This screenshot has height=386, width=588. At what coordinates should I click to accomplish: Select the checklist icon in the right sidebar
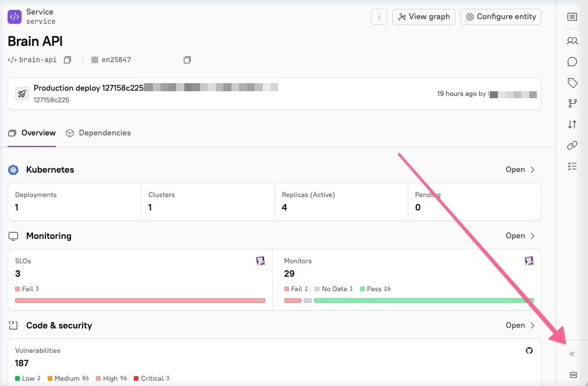[x=572, y=166]
